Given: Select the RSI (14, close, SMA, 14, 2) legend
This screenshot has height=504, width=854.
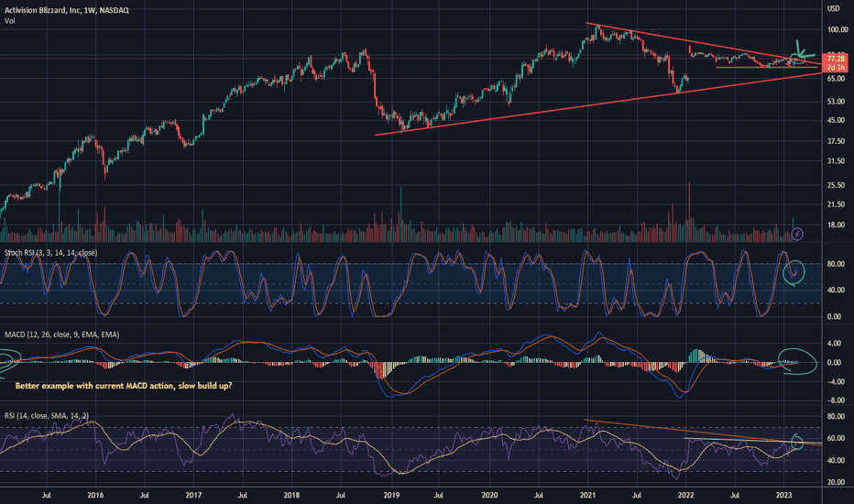Looking at the screenshot, I should pyautogui.click(x=47, y=416).
